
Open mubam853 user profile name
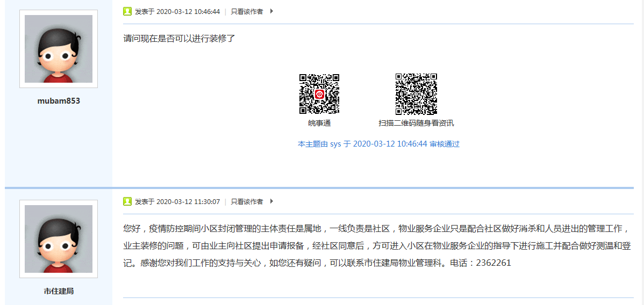click(58, 101)
